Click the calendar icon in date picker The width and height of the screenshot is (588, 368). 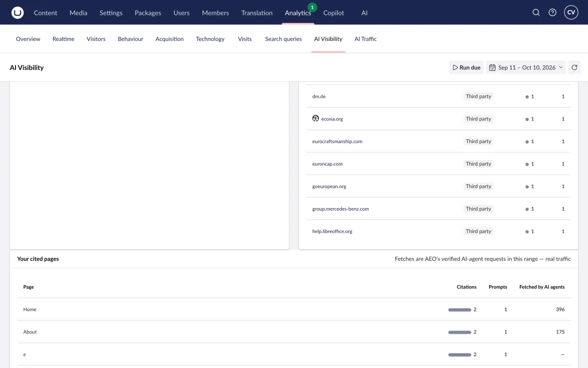point(492,67)
